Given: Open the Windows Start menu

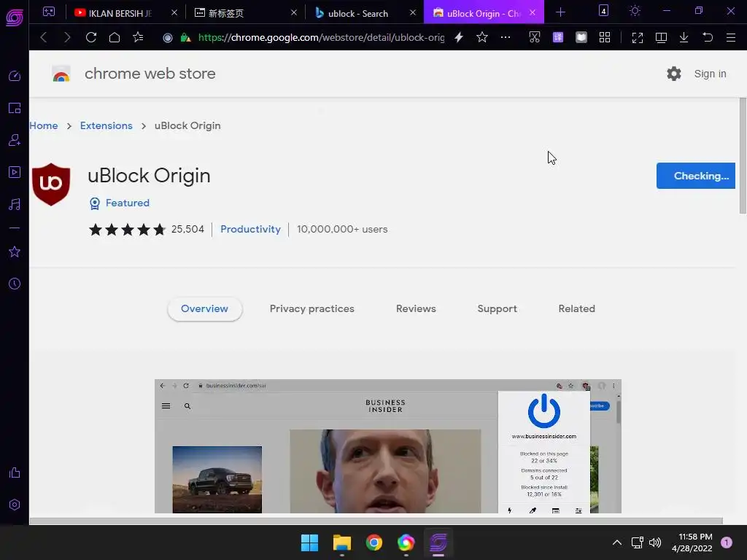Looking at the screenshot, I should coord(309,542).
